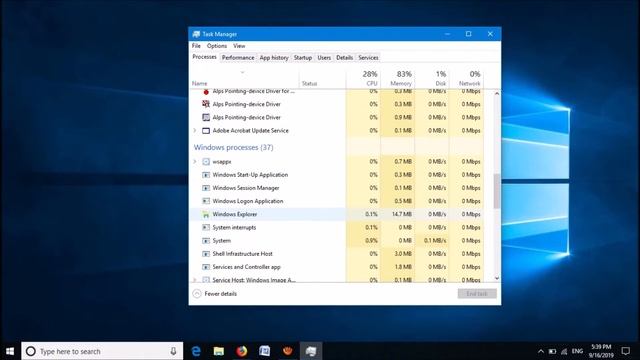The width and height of the screenshot is (640, 360).
Task: Switch to the Performance tab
Action: pos(238,58)
